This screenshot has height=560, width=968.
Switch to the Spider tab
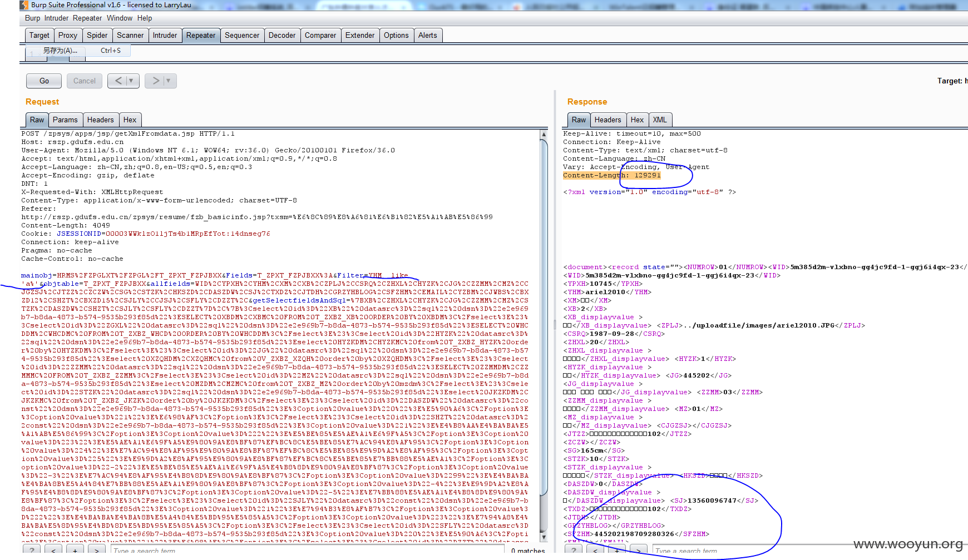97,35
